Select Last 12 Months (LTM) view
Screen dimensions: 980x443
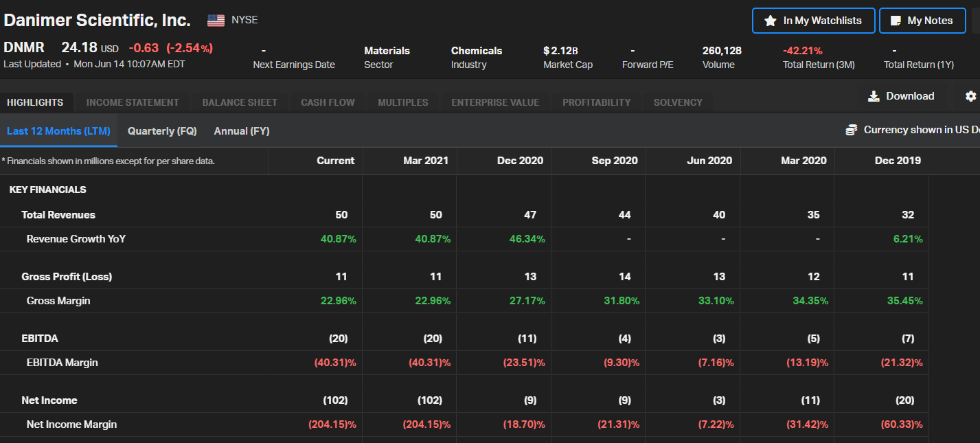coord(58,130)
